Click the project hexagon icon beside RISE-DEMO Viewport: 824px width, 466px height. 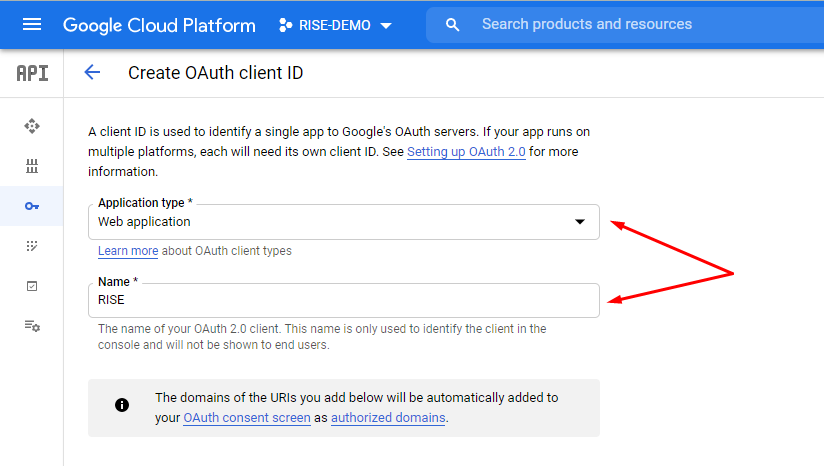coord(285,25)
